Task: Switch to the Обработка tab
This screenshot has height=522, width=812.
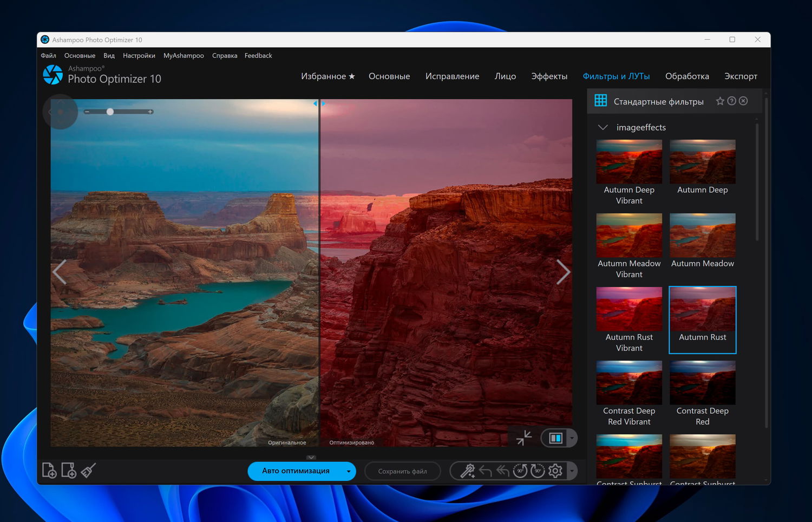Action: [x=687, y=76]
